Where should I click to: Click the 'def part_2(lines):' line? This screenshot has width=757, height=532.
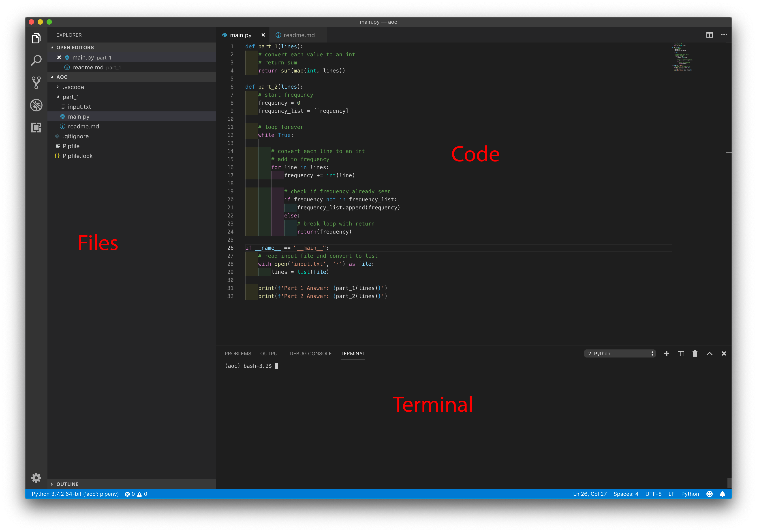(x=274, y=87)
